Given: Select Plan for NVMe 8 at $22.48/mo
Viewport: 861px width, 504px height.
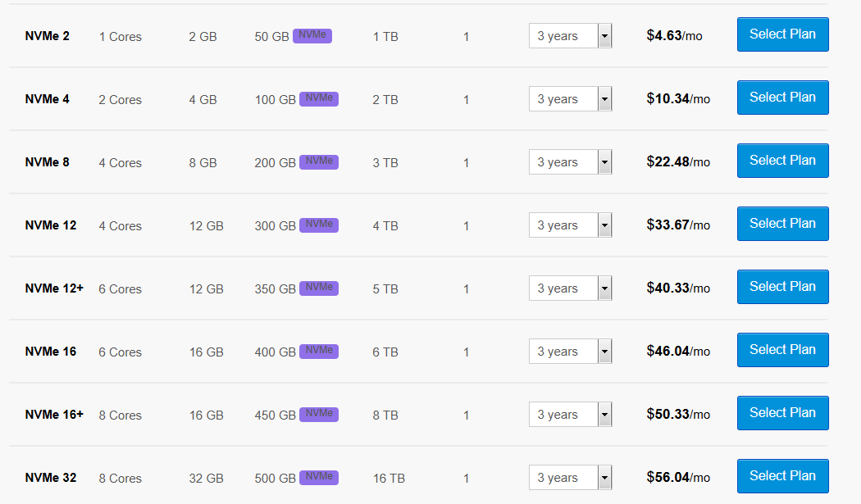Looking at the screenshot, I should point(782,161).
